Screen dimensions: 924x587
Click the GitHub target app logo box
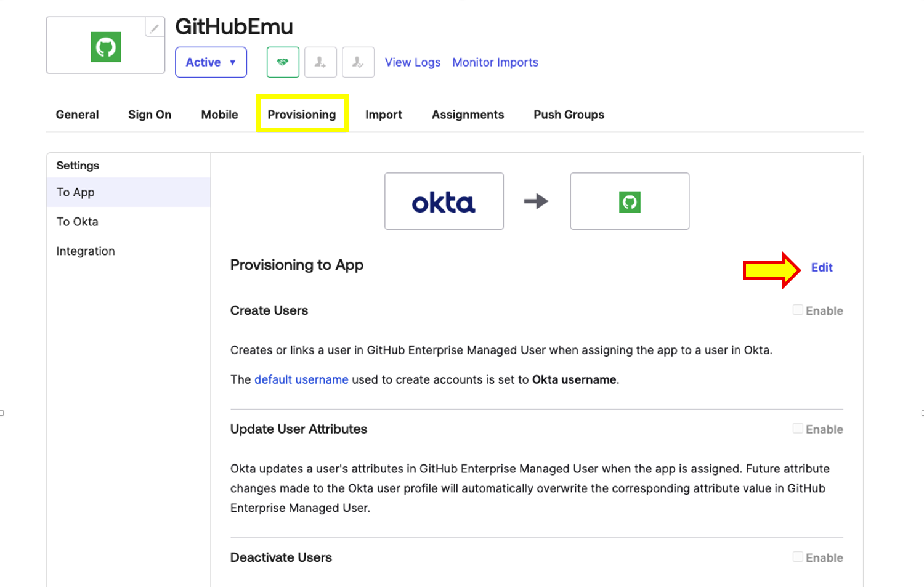pos(630,201)
